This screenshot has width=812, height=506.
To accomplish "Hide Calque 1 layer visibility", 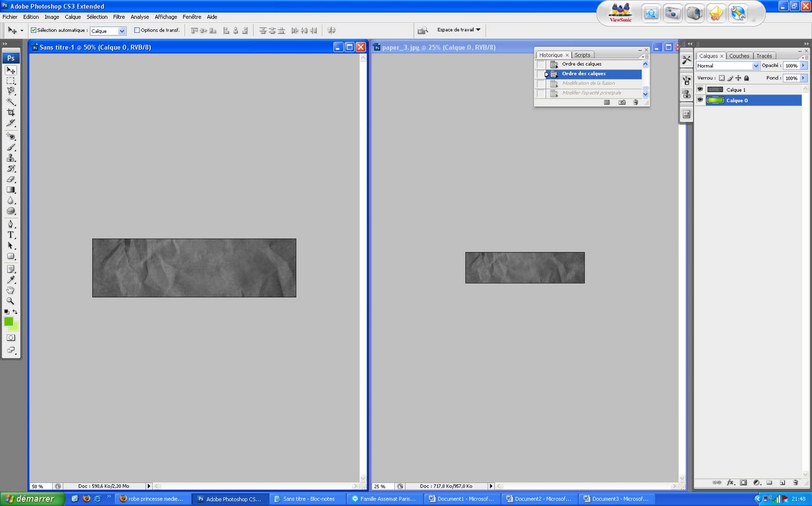I will click(x=700, y=89).
